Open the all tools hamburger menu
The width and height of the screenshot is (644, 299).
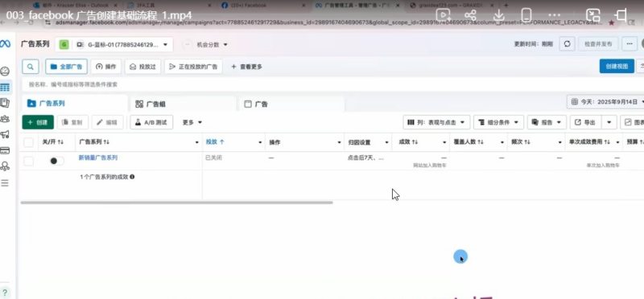(x=5, y=183)
